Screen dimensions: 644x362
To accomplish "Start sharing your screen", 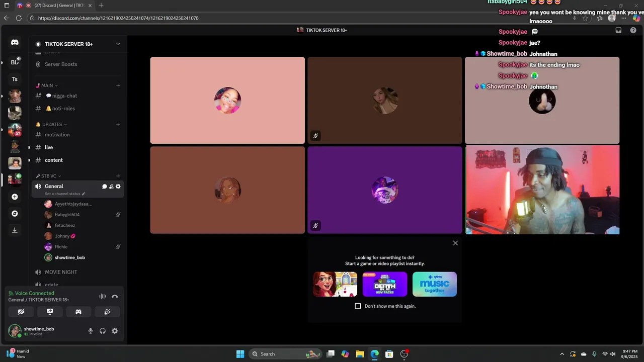I will click(x=50, y=312).
